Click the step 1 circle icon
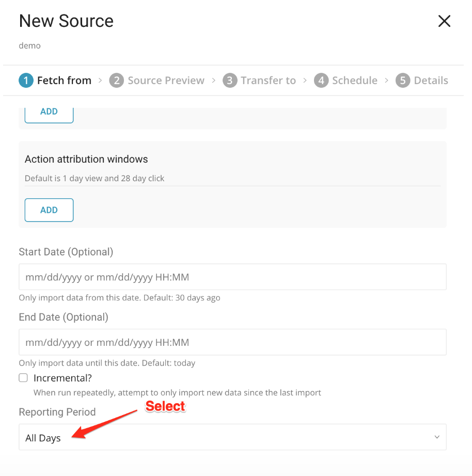472x476 pixels. (x=26, y=81)
